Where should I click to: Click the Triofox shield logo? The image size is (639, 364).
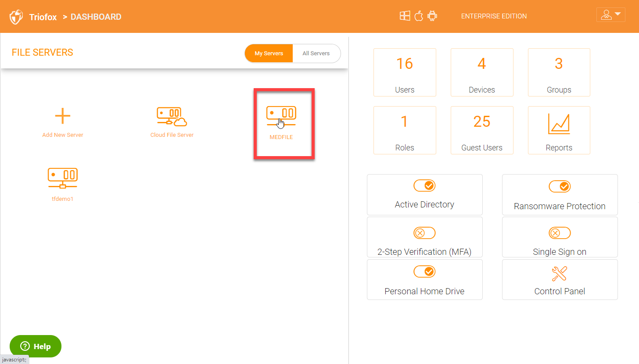coord(16,17)
